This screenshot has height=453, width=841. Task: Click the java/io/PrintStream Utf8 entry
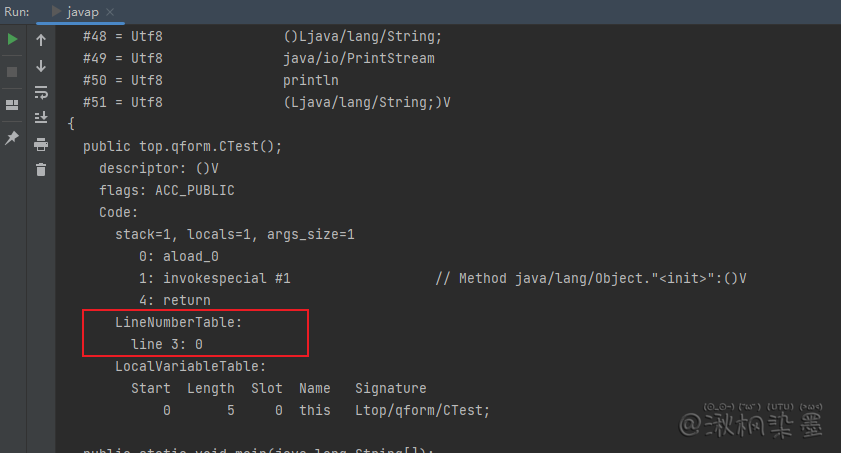358,58
